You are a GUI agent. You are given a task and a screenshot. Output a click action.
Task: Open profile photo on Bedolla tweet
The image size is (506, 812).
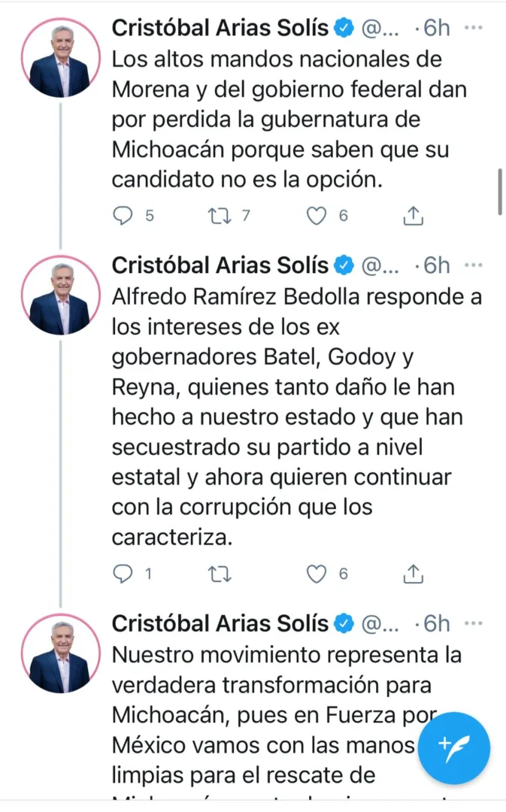60,300
